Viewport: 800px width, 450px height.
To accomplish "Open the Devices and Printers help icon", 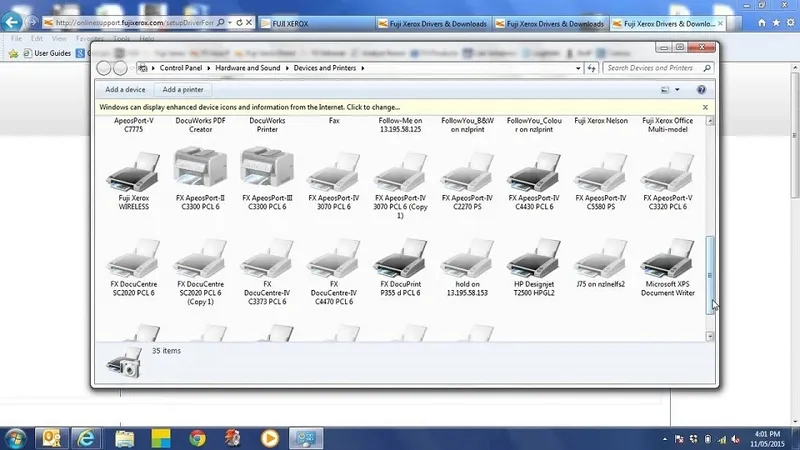I will pos(703,90).
